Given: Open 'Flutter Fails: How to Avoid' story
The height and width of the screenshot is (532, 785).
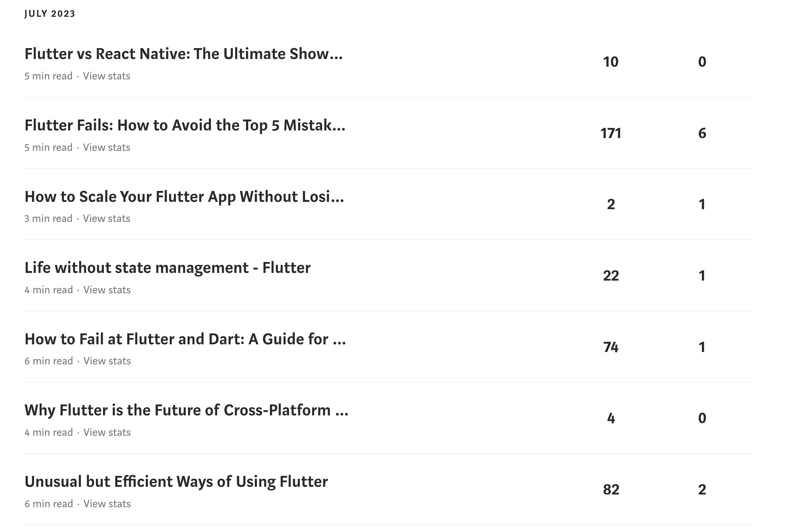Looking at the screenshot, I should coord(185,125).
